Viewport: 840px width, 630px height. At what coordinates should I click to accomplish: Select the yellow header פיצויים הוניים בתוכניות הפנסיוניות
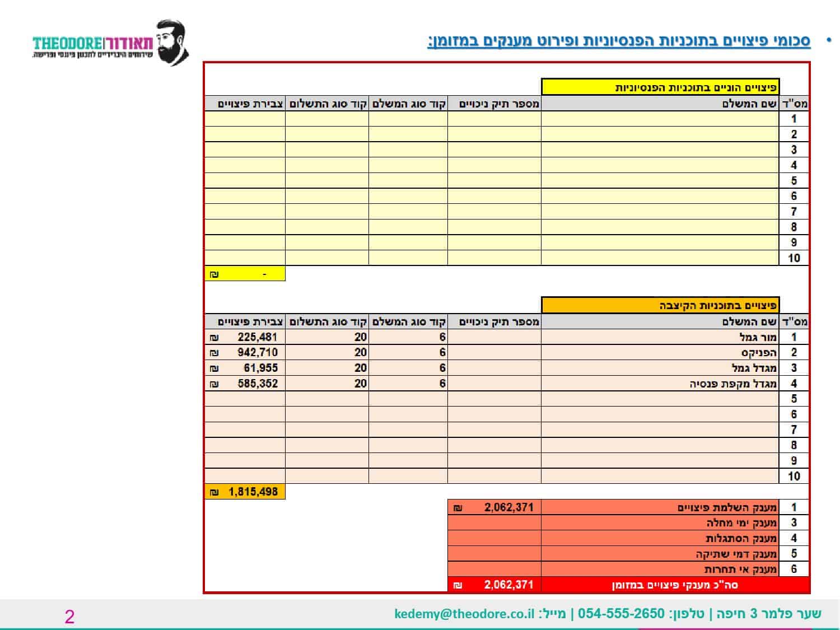click(x=660, y=87)
